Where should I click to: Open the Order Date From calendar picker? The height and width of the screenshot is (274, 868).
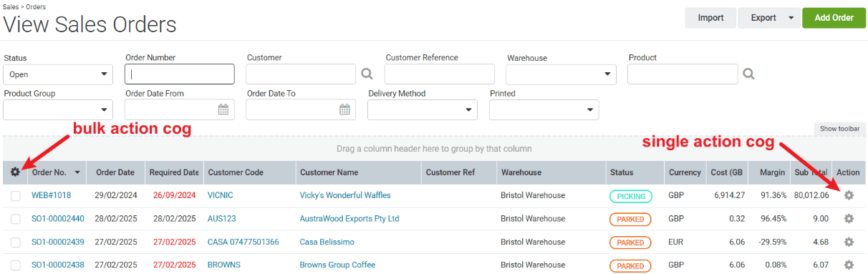tap(223, 109)
